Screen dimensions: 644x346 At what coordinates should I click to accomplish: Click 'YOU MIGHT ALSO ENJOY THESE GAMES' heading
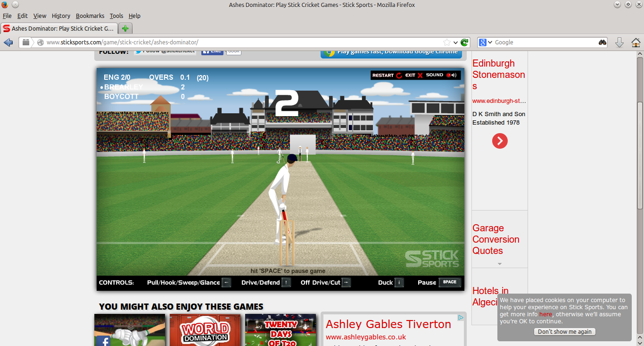(181, 306)
